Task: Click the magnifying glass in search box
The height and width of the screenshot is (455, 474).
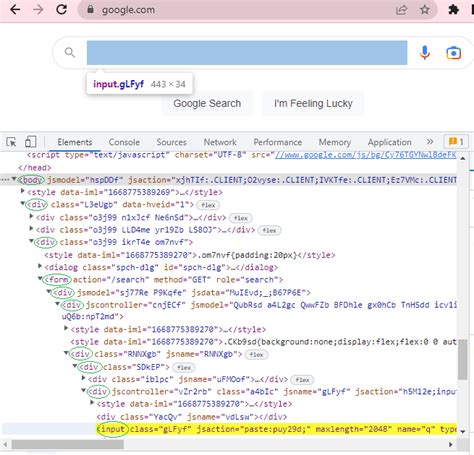Action: pos(70,52)
